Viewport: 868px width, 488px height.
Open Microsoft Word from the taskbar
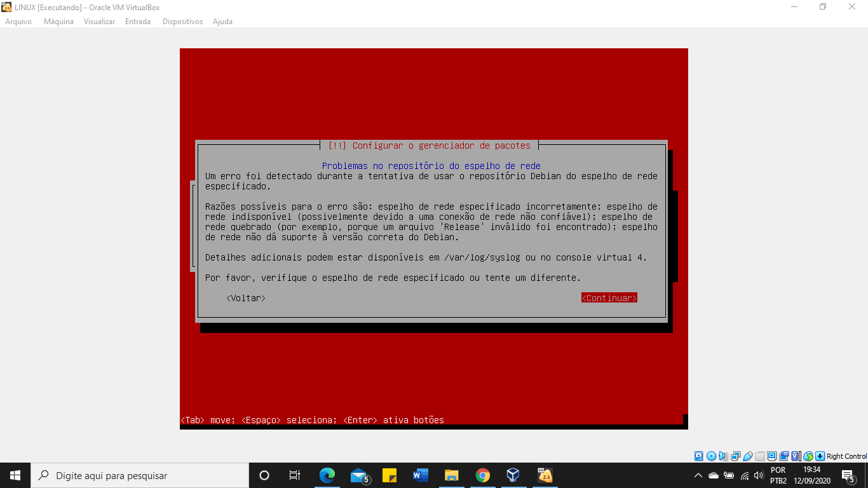point(421,475)
